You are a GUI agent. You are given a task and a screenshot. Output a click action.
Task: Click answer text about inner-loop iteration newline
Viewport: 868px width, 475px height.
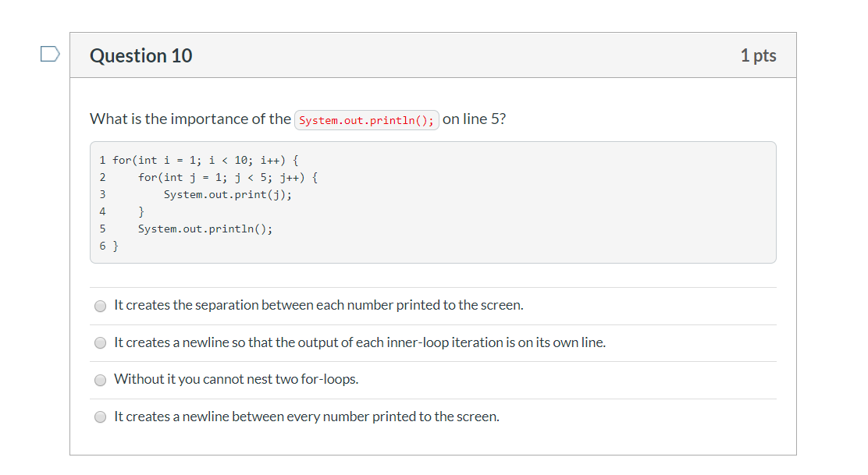click(x=360, y=342)
